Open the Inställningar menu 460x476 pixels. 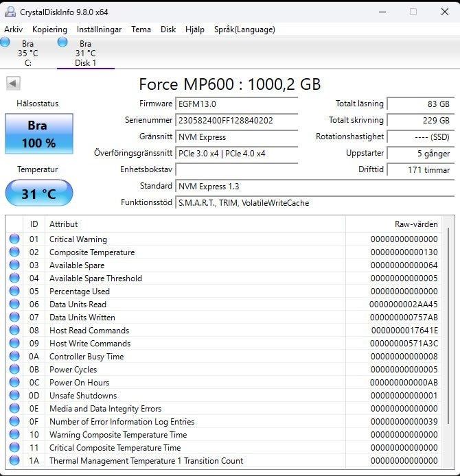[x=99, y=29]
